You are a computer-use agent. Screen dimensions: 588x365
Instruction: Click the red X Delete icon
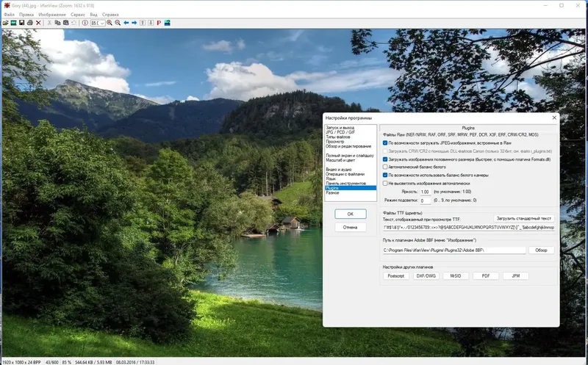coord(38,23)
